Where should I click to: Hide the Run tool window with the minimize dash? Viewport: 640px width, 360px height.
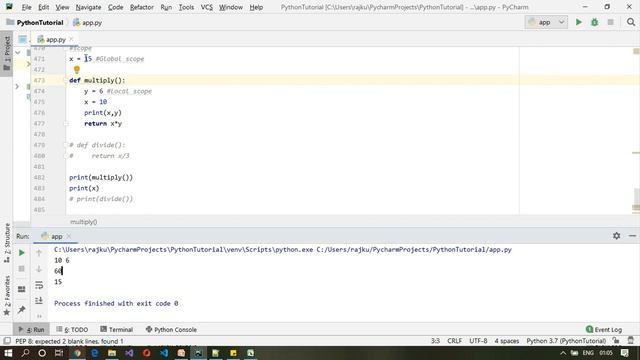632,236
